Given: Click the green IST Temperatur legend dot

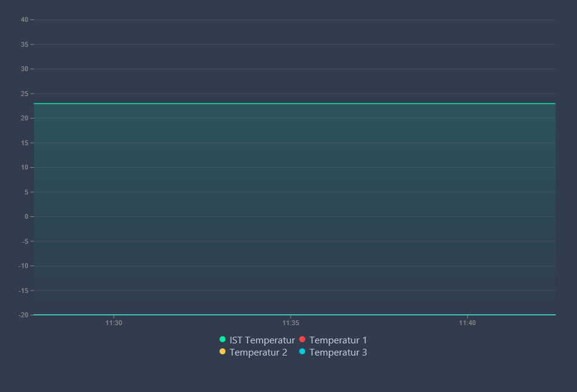Looking at the screenshot, I should (223, 340).
